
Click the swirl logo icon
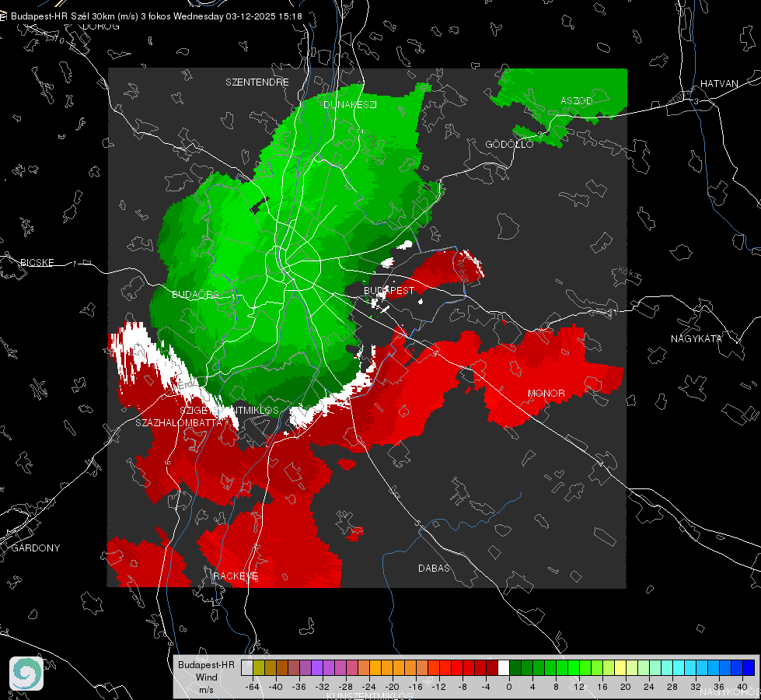pyautogui.click(x=26, y=674)
